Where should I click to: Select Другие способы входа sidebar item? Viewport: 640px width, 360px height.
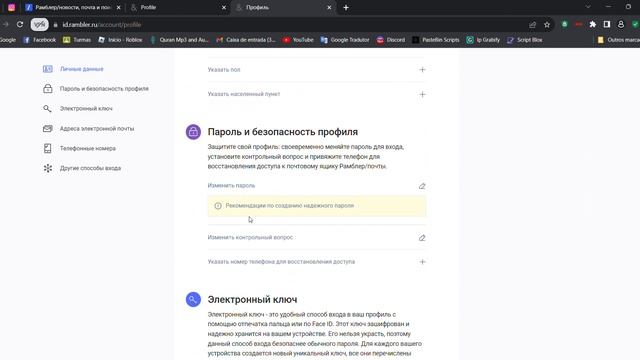tap(90, 168)
